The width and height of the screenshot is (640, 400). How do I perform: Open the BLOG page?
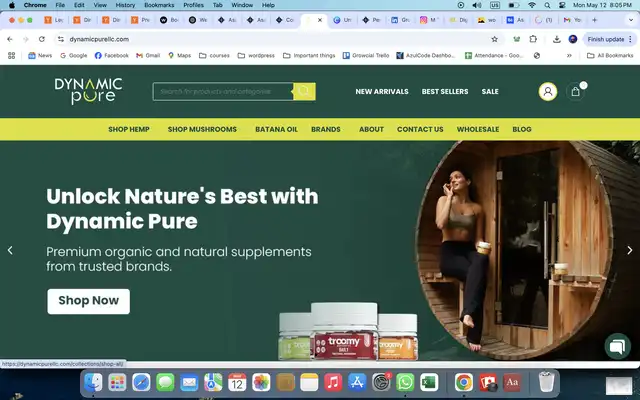coord(522,129)
